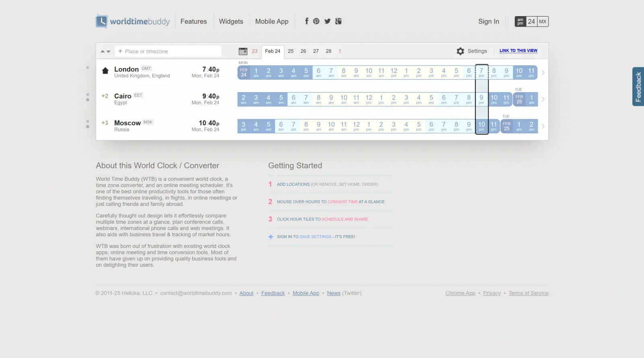644x358 pixels.
Task: Switch to MX mixed time format
Action: 543,21
